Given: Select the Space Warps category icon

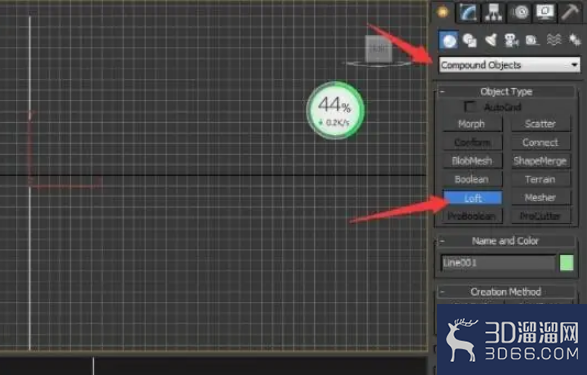Looking at the screenshot, I should point(554,40).
